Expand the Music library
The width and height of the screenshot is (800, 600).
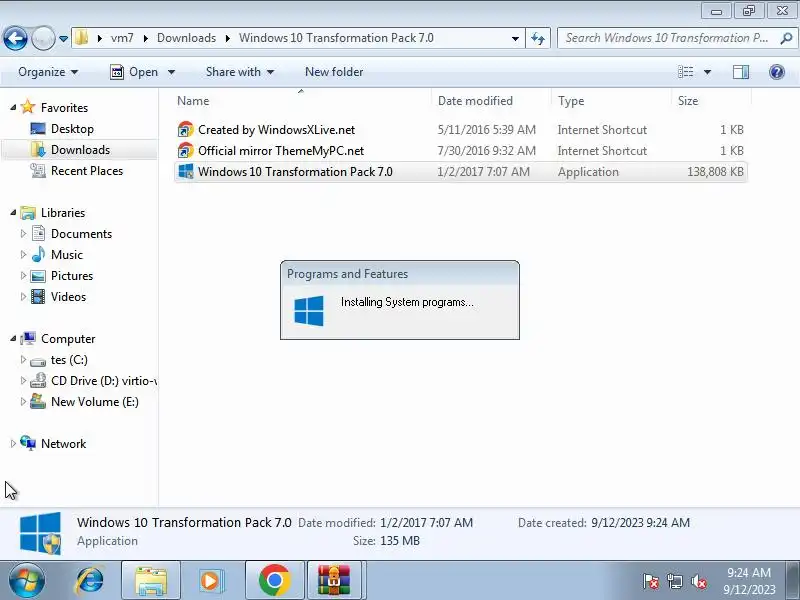click(x=23, y=255)
